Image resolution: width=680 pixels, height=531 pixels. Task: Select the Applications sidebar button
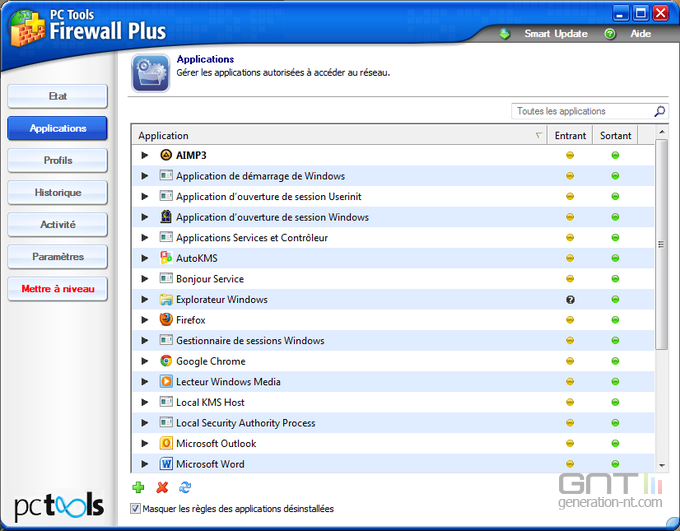coord(57,128)
